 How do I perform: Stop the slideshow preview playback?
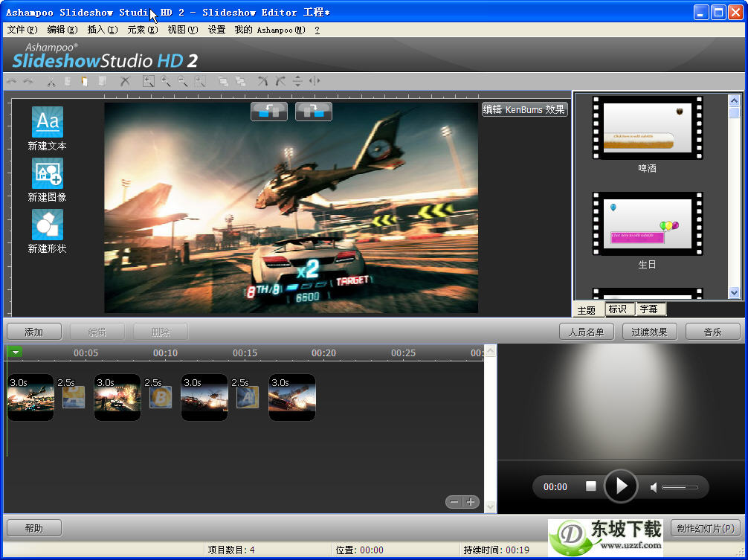click(590, 486)
